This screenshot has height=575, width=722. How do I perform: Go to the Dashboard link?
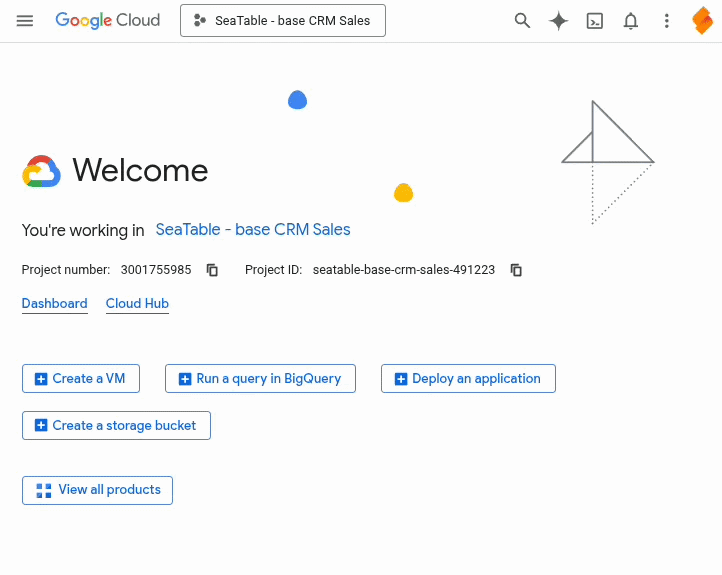click(54, 304)
